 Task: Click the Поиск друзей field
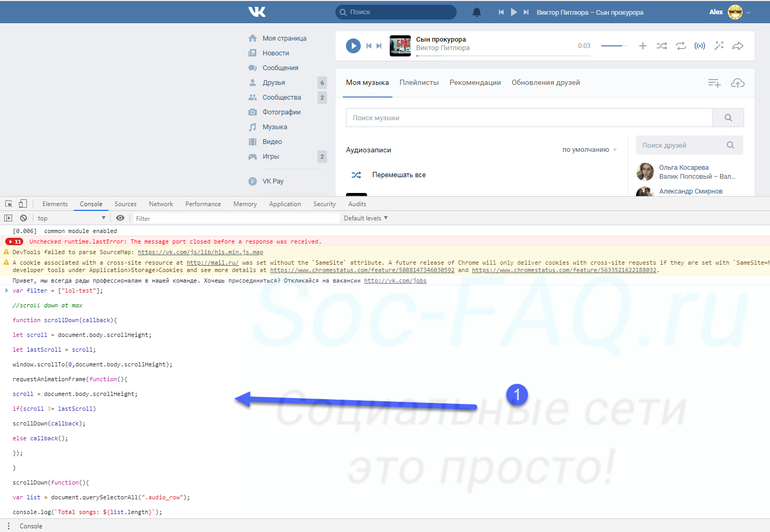pyautogui.click(x=689, y=145)
